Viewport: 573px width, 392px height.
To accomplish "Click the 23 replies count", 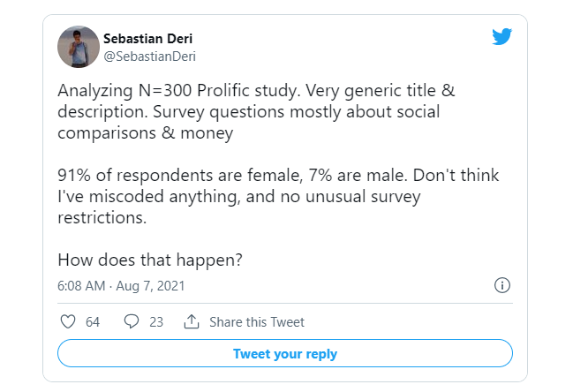I will point(156,322).
